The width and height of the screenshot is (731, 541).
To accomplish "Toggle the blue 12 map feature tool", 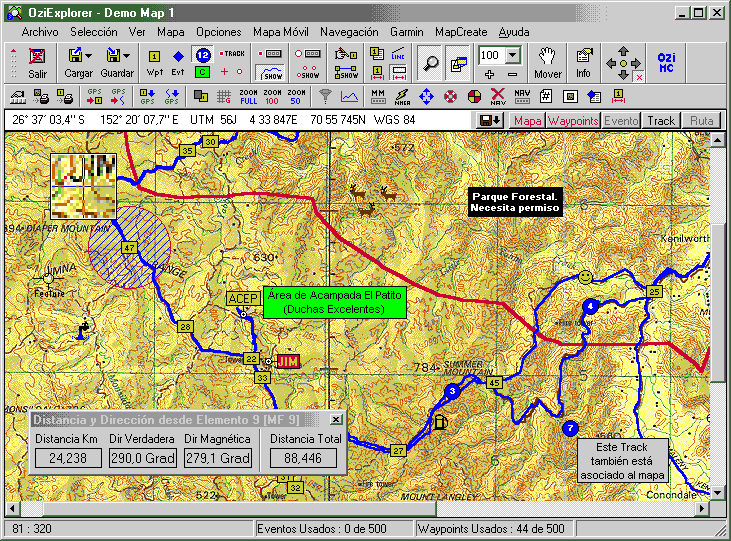I will tap(202, 55).
